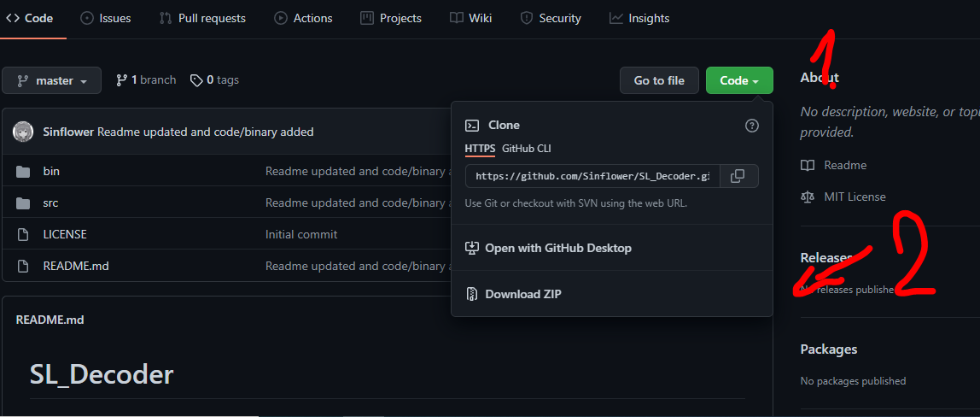Switch to the Actions tab
Image resolution: width=980 pixels, height=417 pixels.
tap(302, 18)
